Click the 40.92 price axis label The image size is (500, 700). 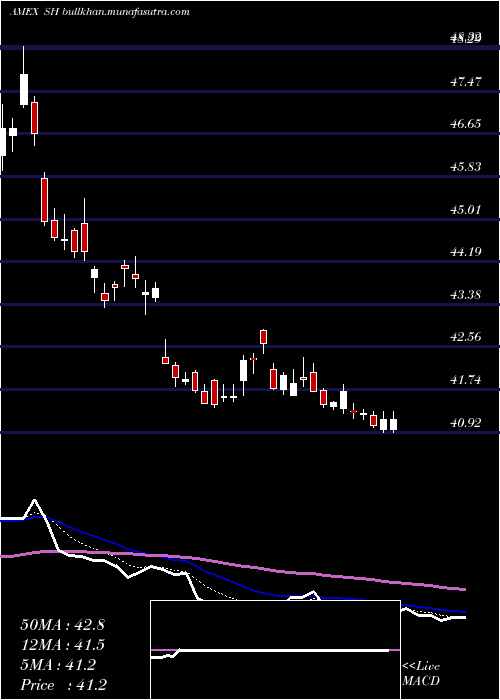click(x=466, y=422)
